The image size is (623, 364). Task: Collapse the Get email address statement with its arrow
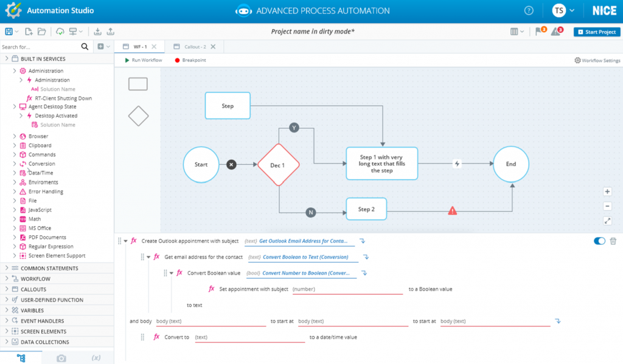pyautogui.click(x=148, y=256)
